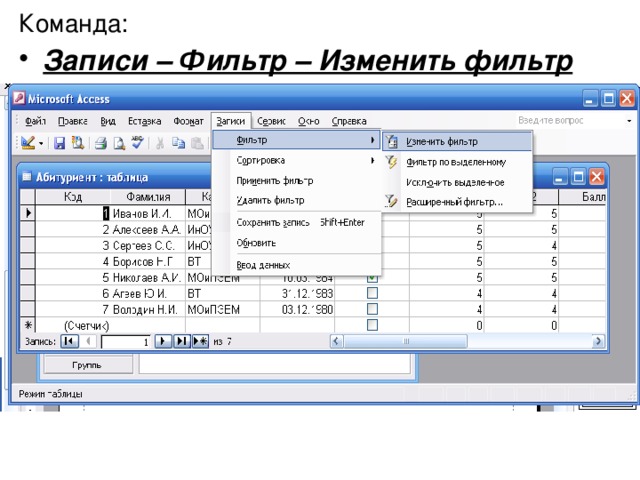Toggle checkbox in the new record row
The height and width of the screenshot is (480, 640).
(372, 325)
